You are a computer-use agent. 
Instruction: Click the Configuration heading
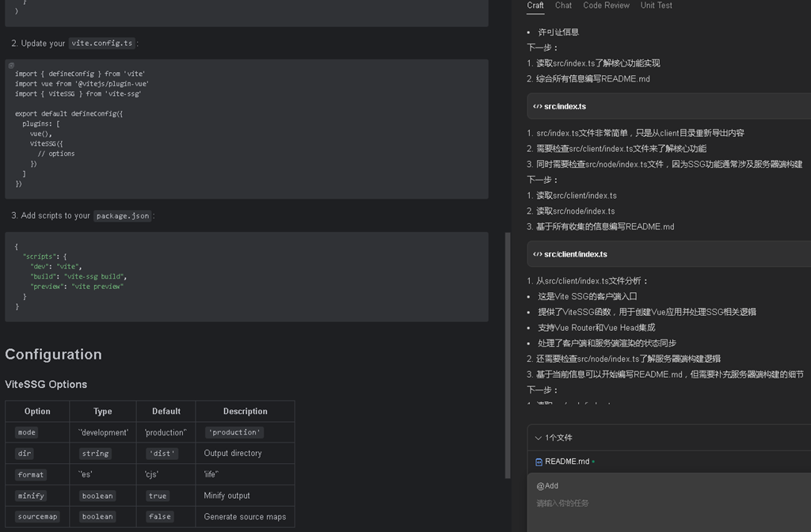click(x=53, y=354)
